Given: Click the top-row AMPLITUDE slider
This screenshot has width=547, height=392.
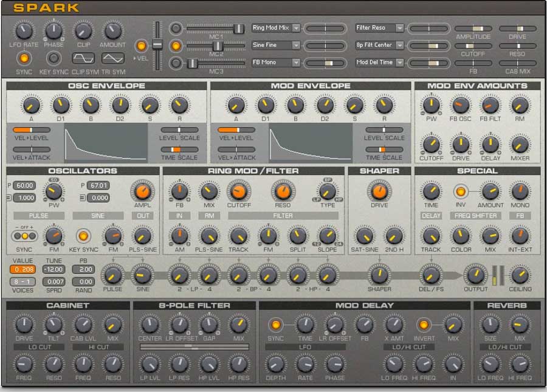Looking at the screenshot, I should pyautogui.click(x=473, y=29).
